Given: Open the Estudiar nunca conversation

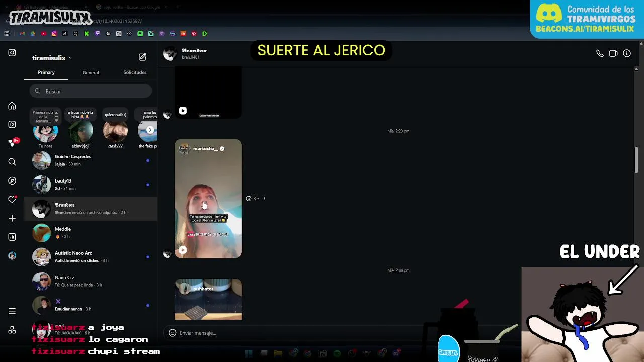Looking at the screenshot, I should tap(91, 305).
